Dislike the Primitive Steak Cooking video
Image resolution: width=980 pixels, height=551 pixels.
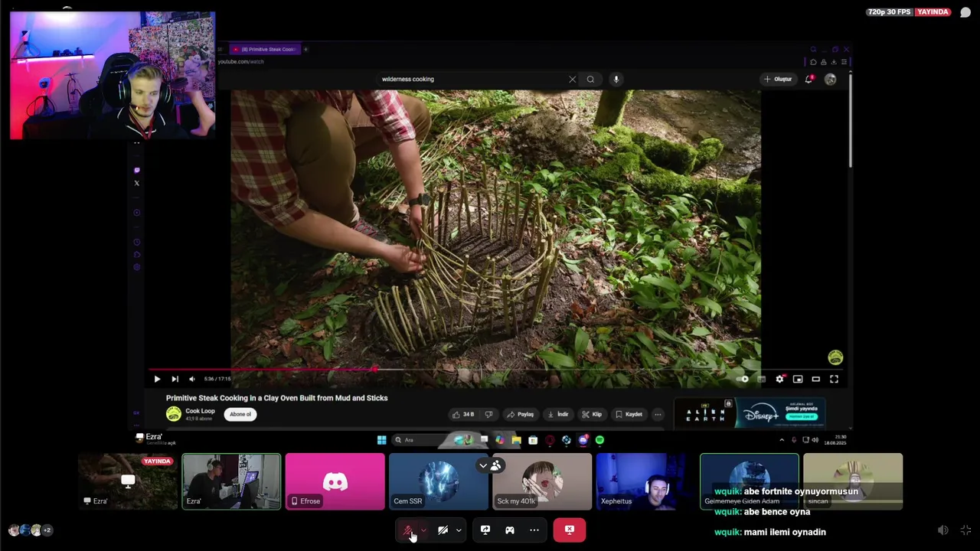tap(488, 414)
